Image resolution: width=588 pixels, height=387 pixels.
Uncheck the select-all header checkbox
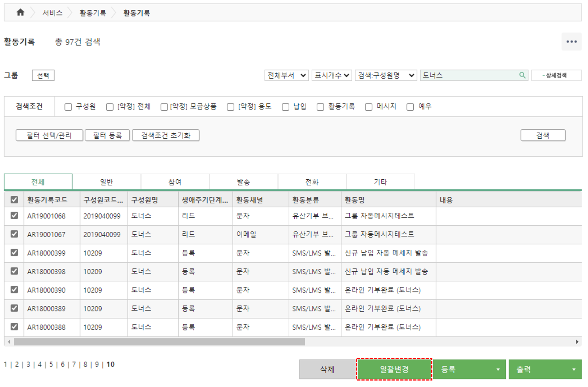[x=14, y=200]
